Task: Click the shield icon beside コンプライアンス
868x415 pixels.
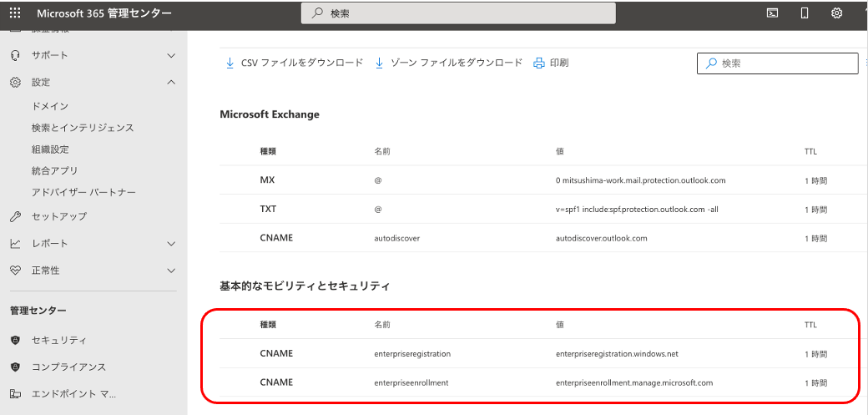Action: (16, 367)
